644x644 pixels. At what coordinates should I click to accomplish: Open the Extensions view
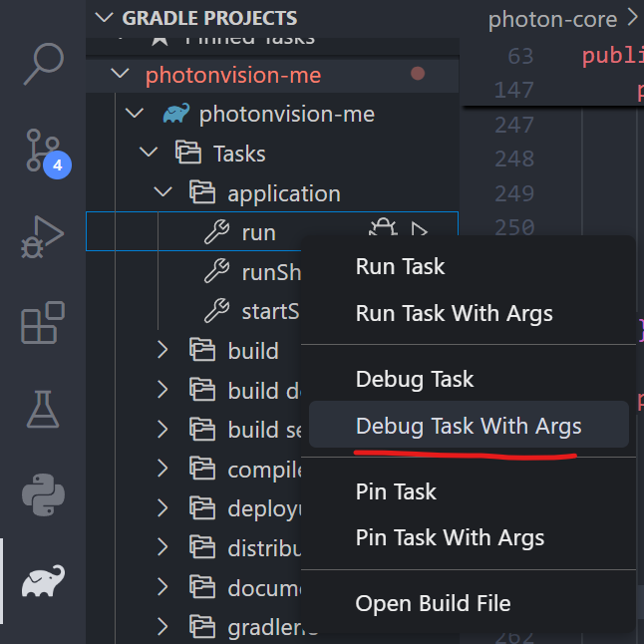point(43,323)
